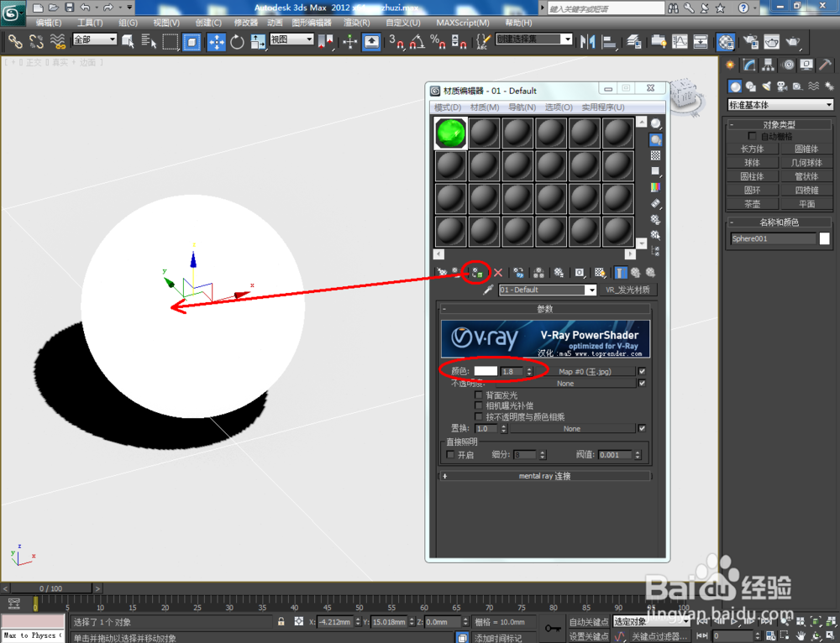Click the 自动关键点 button
Screen dimensions: 840x643
coord(589,621)
